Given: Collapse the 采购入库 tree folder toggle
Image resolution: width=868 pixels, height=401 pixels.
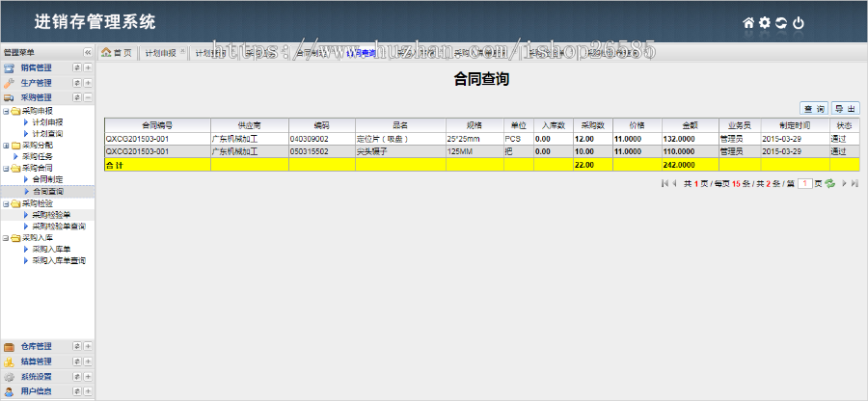Looking at the screenshot, I should point(6,238).
